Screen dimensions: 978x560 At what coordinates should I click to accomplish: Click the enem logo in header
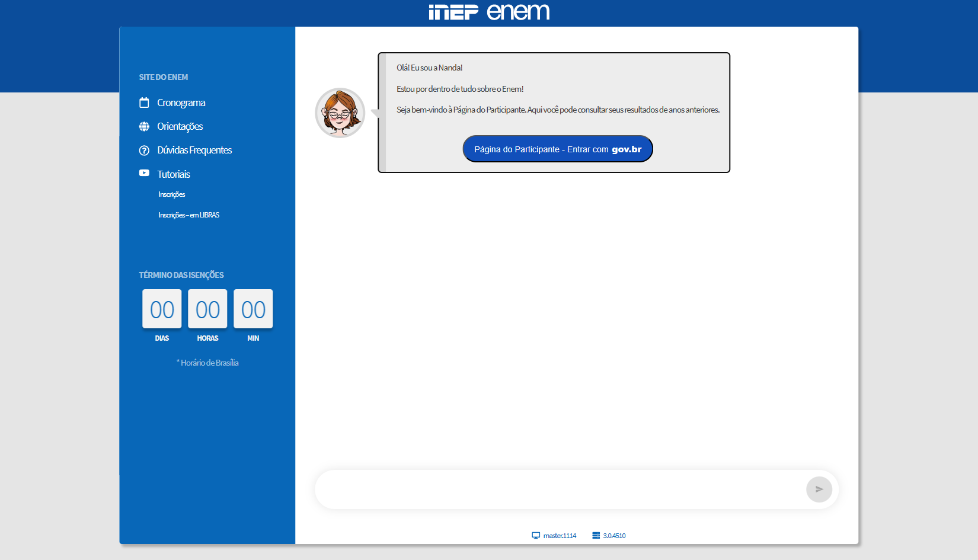[519, 11]
